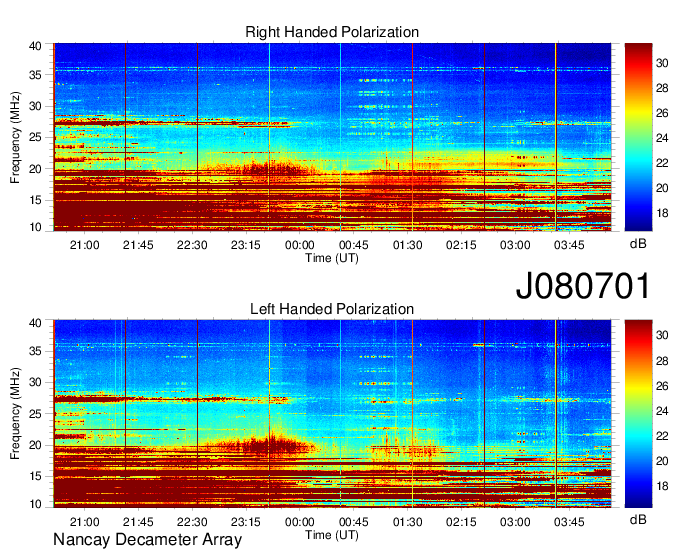Click the 26 dB value on Left Handed colorbar

point(662,386)
